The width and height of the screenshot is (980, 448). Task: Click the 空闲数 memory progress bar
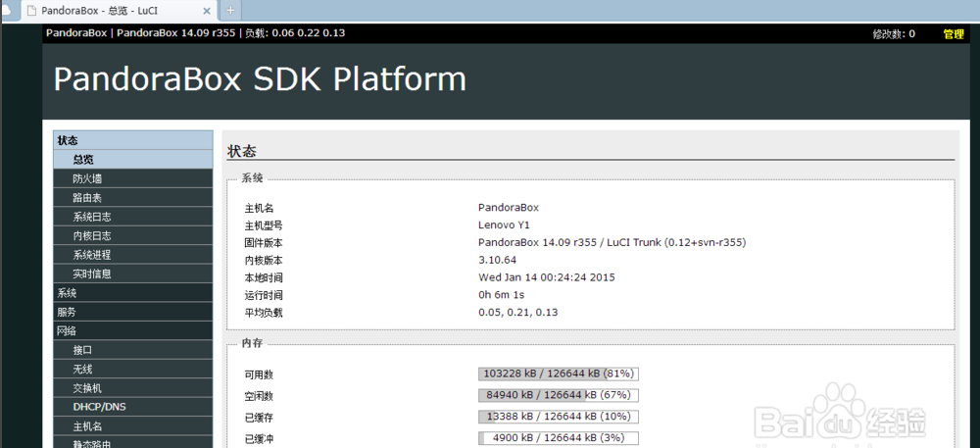click(559, 395)
